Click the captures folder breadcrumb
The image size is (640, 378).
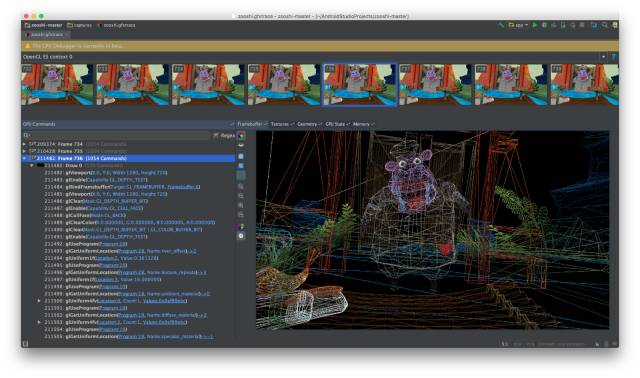80,25
